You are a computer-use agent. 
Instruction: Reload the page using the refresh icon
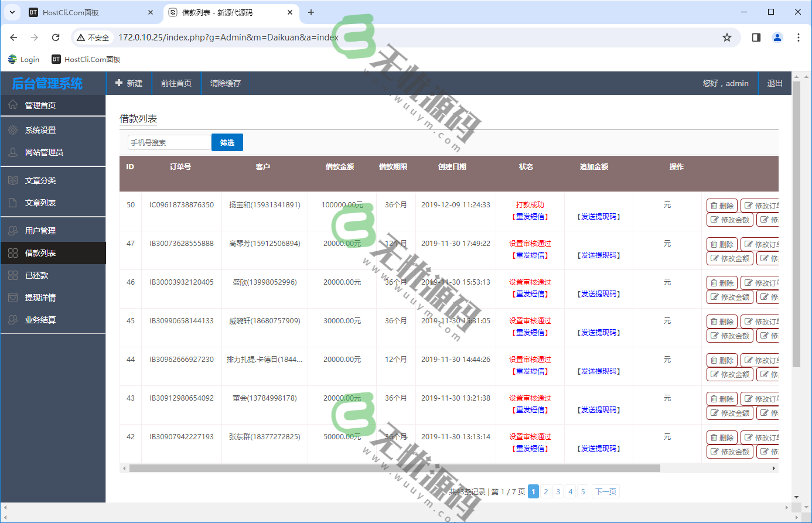click(56, 37)
